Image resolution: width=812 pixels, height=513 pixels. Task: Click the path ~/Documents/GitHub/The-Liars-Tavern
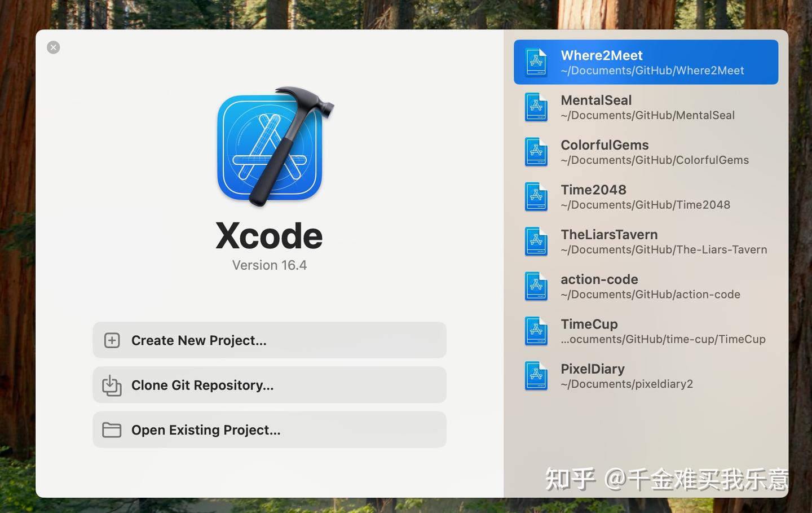point(664,249)
